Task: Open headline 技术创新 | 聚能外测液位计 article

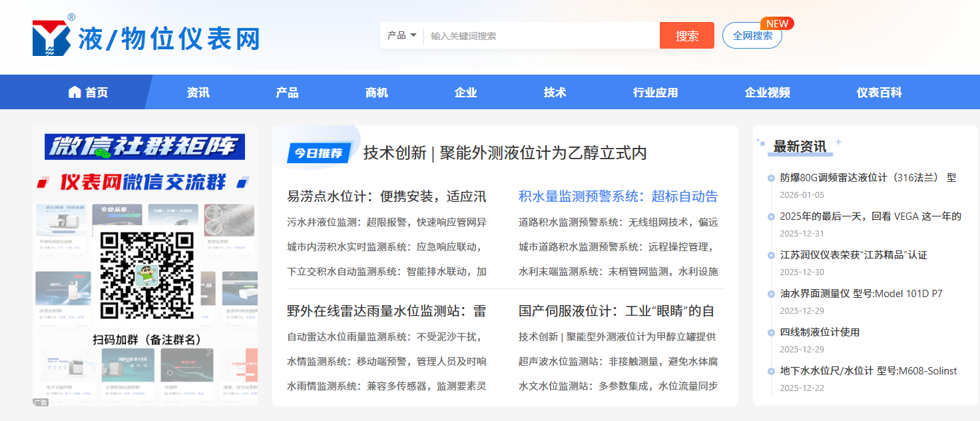Action: (505, 153)
